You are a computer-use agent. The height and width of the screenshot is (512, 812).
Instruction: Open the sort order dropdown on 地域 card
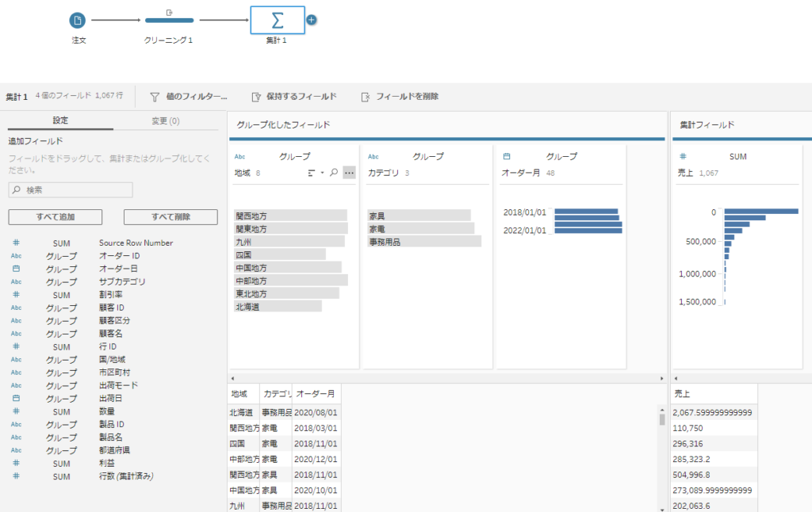322,173
